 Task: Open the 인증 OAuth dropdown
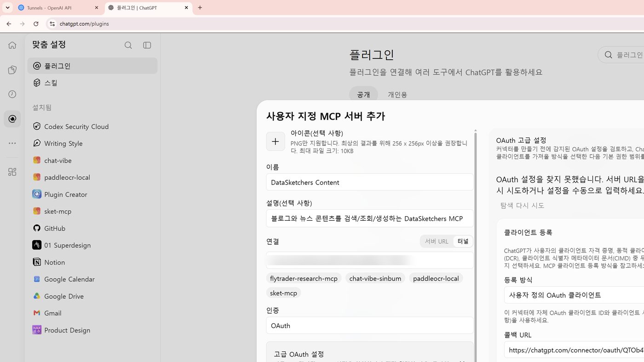click(370, 326)
